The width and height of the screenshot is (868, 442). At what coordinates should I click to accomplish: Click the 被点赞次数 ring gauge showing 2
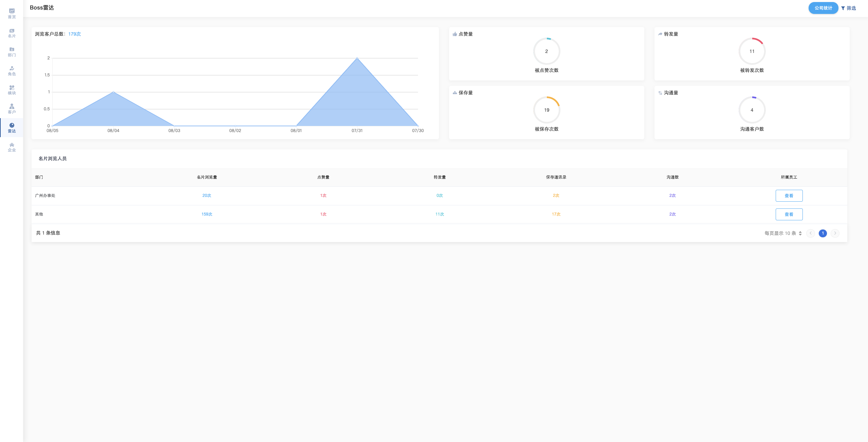pyautogui.click(x=547, y=51)
